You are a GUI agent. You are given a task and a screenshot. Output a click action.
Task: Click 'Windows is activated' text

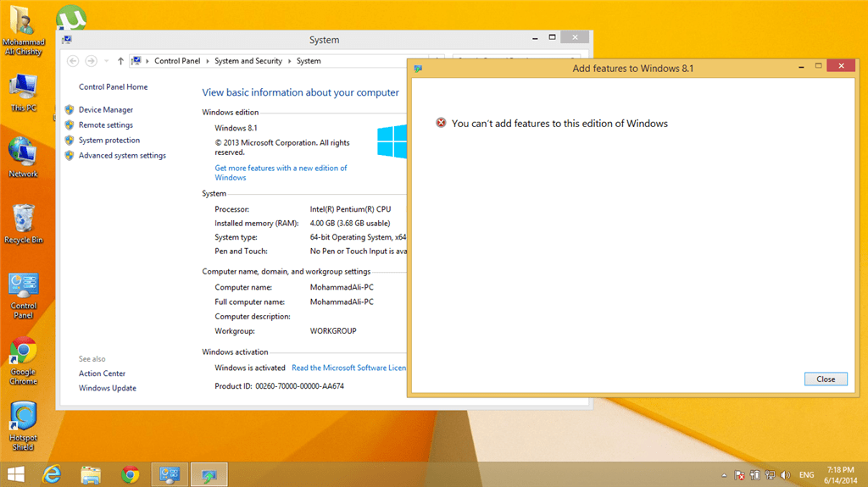coord(250,368)
